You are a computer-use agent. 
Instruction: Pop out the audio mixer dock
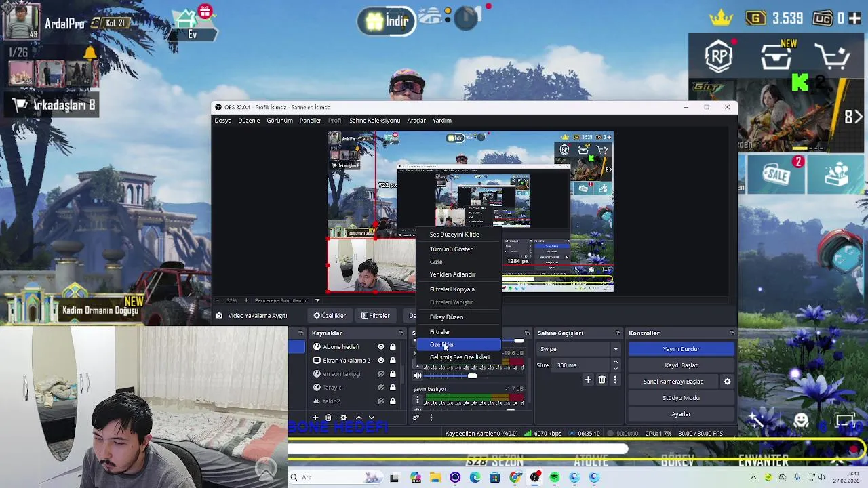point(527,333)
